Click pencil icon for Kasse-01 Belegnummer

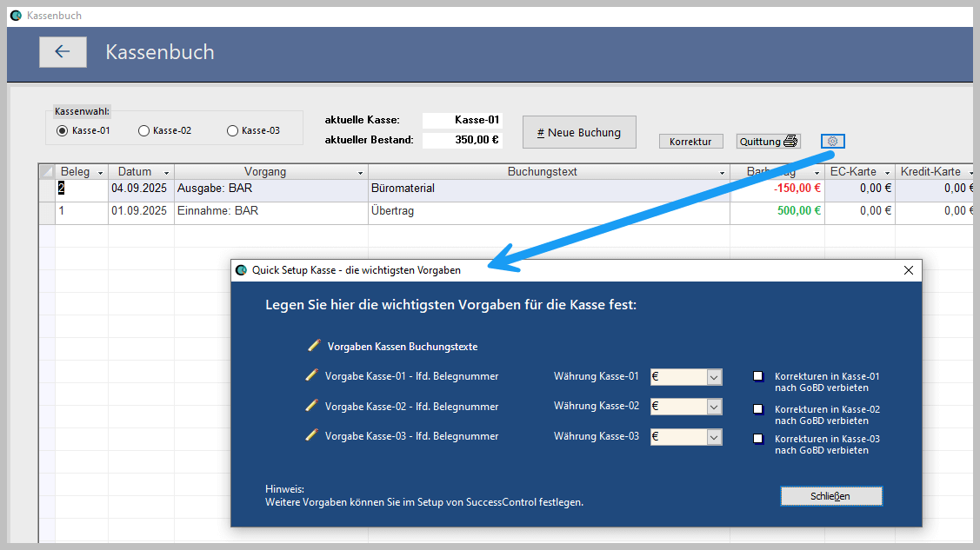coord(312,376)
